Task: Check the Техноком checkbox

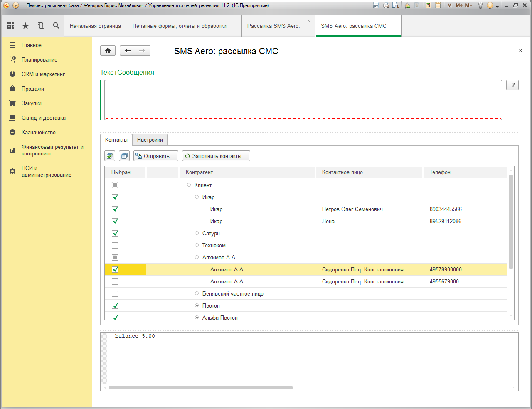Action: pyautogui.click(x=115, y=245)
